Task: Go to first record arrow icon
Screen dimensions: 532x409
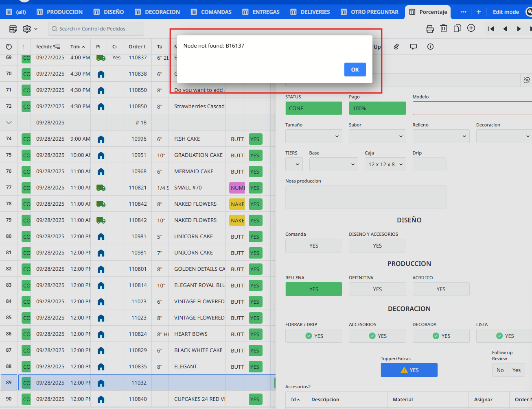Action: (x=491, y=29)
